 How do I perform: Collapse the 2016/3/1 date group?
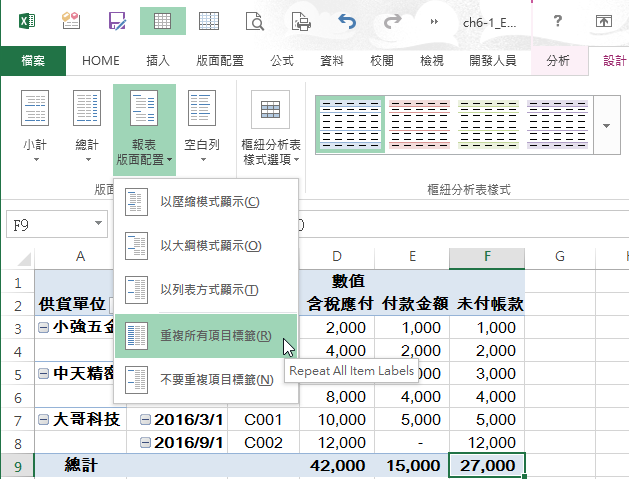click(145, 420)
